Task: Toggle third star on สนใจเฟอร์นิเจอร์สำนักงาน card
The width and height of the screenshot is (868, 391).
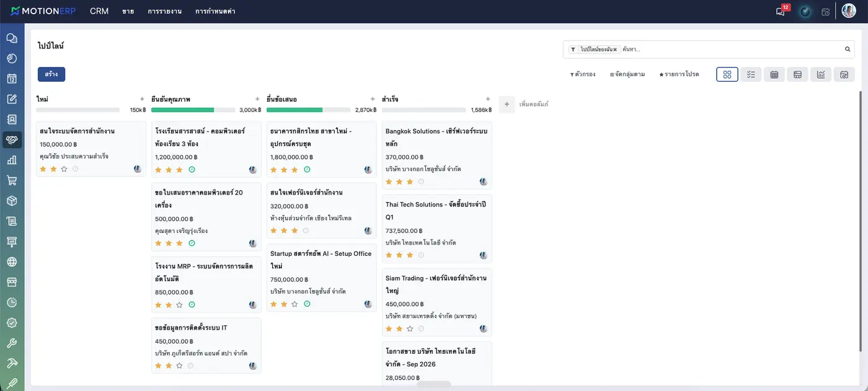Action: tap(294, 231)
